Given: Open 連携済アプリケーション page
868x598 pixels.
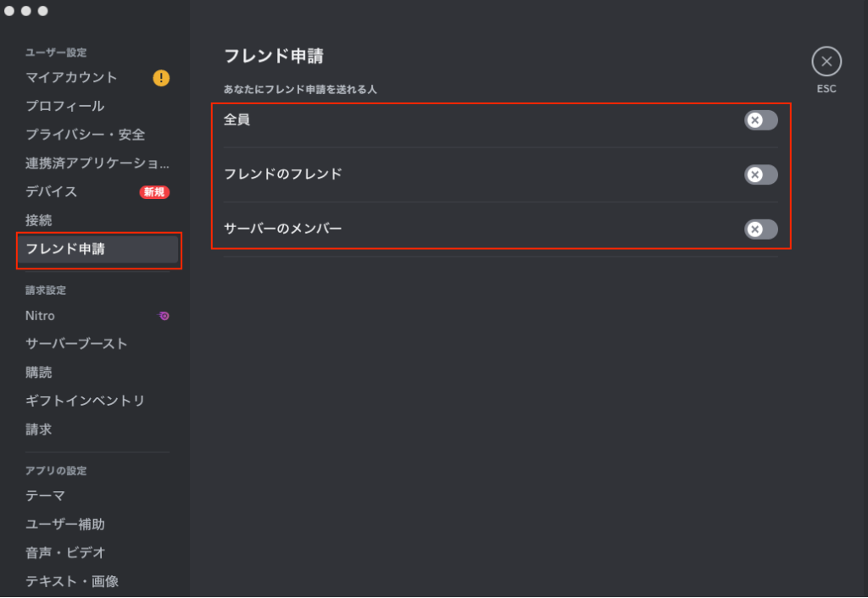Looking at the screenshot, I should [97, 163].
